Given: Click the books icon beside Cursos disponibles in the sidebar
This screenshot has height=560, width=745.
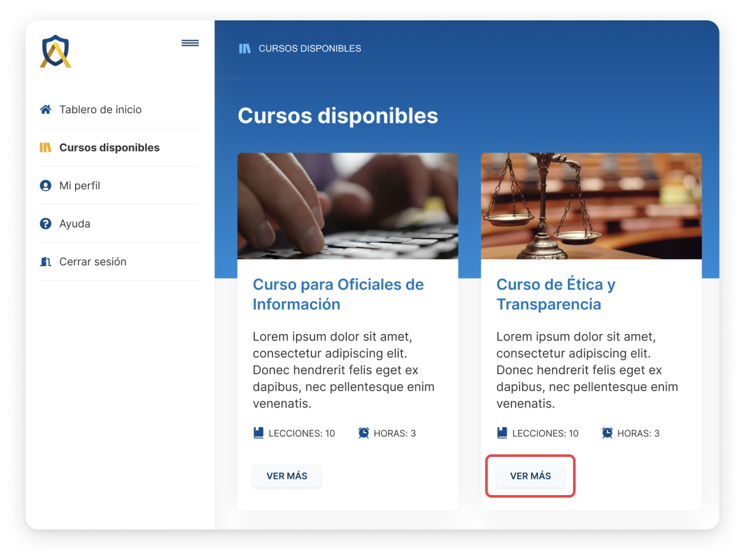Looking at the screenshot, I should click(46, 148).
